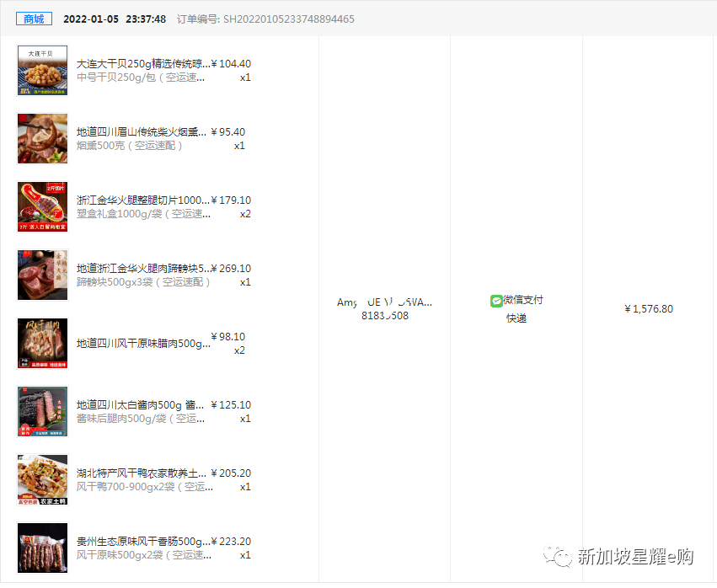Image resolution: width=717 pixels, height=588 pixels.
Task: Open the 湖北特产风干鸭 product thumbnail
Action: tap(43, 479)
